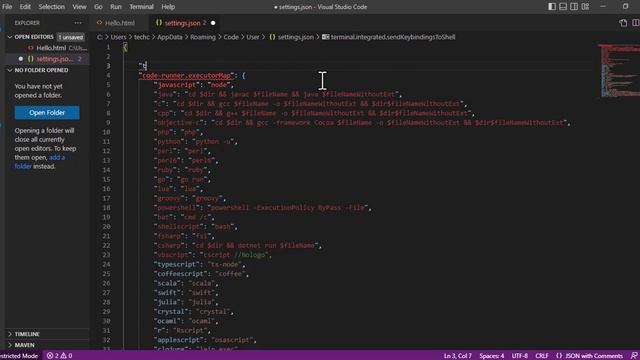Click the feedback icon in status bar
Screen dimensions: 640x360
[634, 356]
